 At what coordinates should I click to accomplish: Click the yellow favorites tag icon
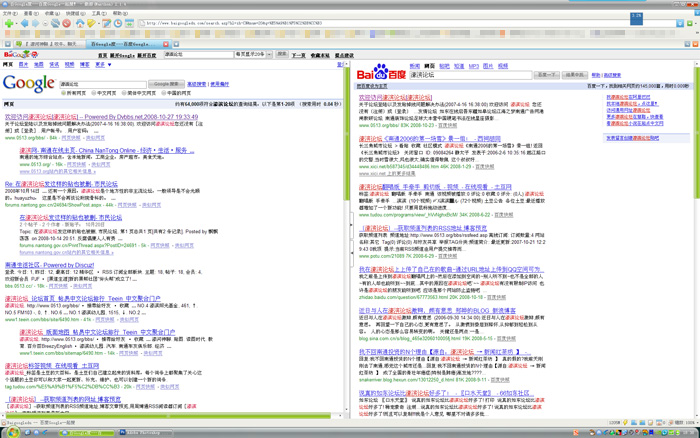[x=91, y=23]
